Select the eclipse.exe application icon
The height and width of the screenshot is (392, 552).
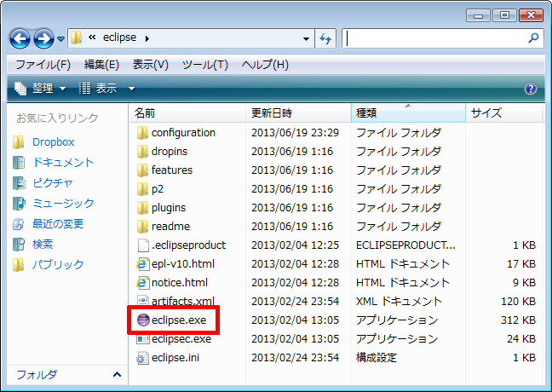(x=143, y=320)
